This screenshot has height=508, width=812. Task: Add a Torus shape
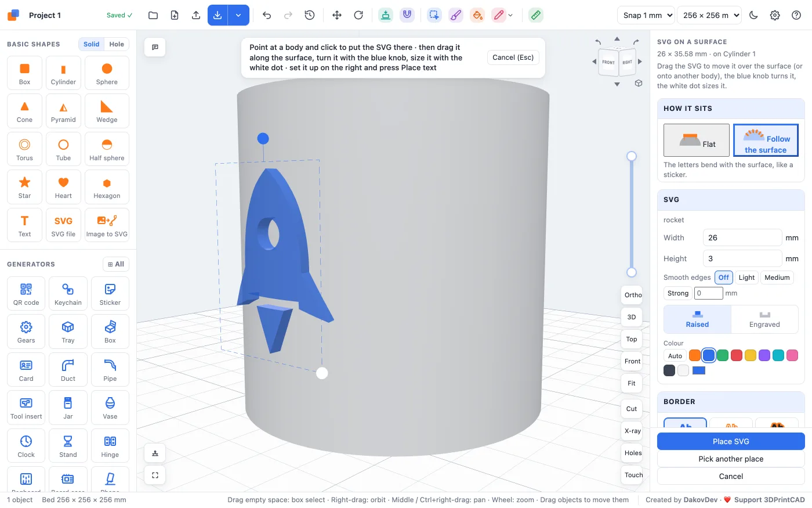tap(24, 149)
